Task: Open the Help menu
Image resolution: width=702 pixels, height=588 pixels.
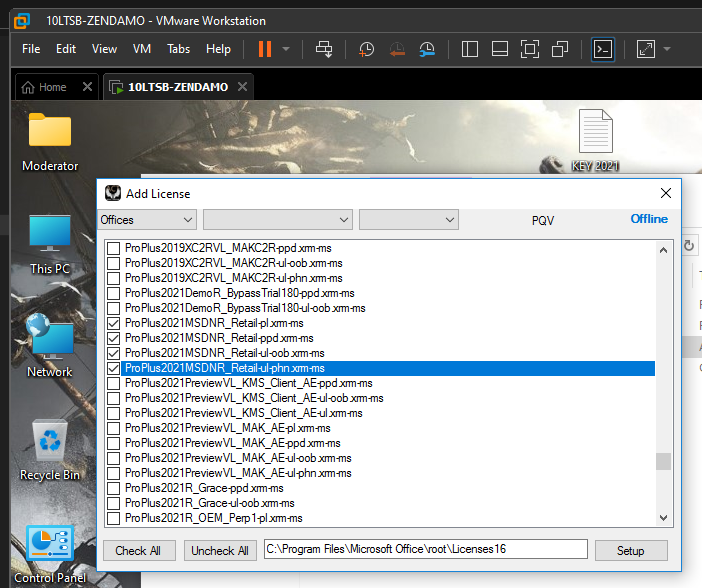Action: click(x=218, y=49)
